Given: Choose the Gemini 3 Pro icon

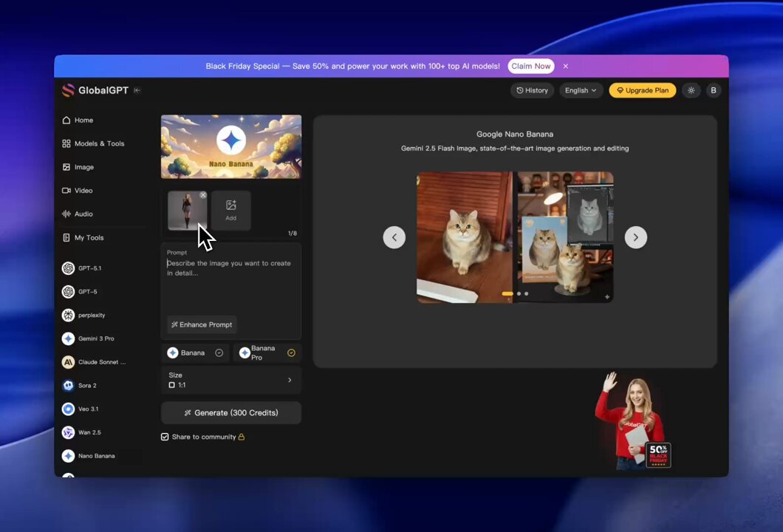Looking at the screenshot, I should click(69, 338).
